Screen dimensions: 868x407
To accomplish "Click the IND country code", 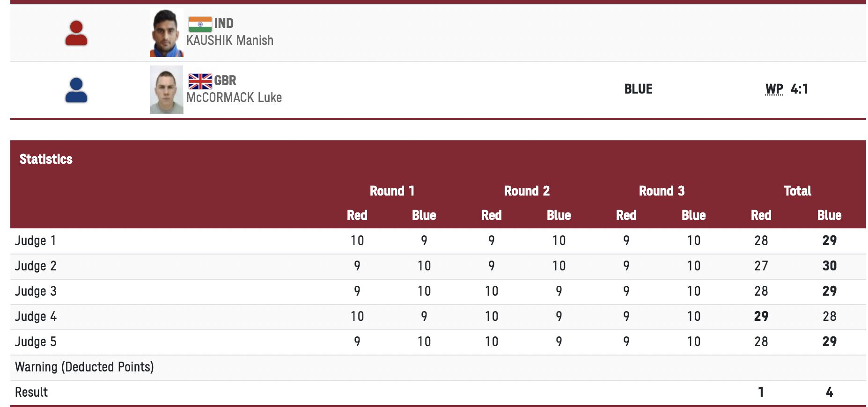I will pyautogui.click(x=224, y=23).
